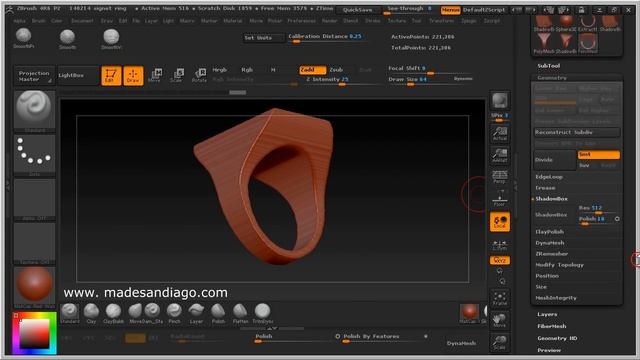This screenshot has height=360, width=640.
Task: Select the MatCap material near bottom right
Action: 469,313
